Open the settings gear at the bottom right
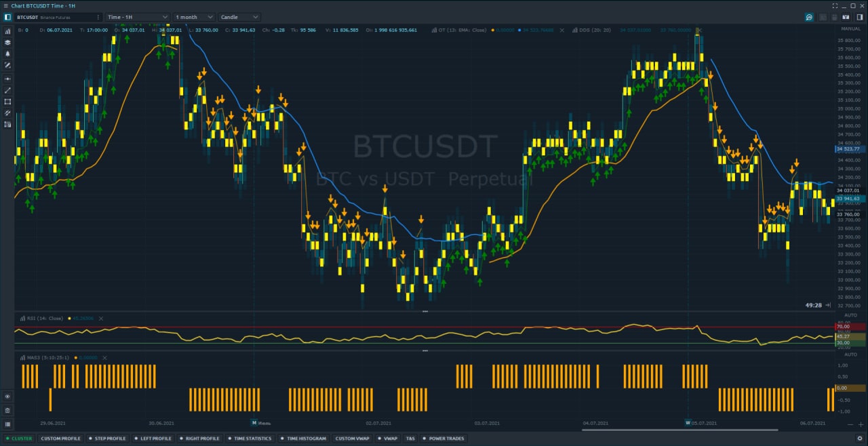 click(x=859, y=439)
